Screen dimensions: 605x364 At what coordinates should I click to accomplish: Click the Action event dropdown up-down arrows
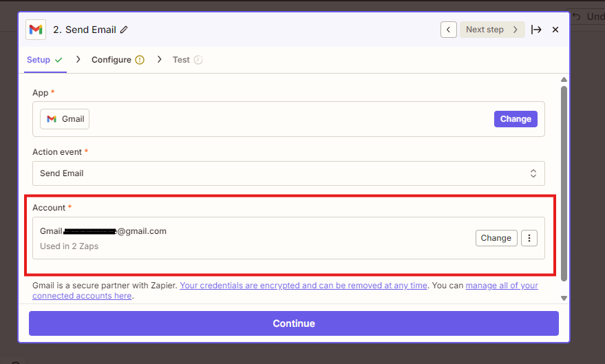click(x=533, y=173)
